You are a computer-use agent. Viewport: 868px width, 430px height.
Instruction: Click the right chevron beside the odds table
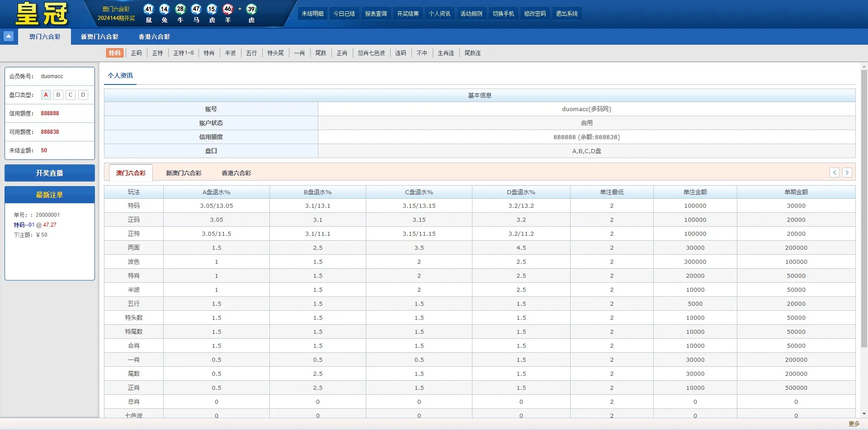point(847,173)
